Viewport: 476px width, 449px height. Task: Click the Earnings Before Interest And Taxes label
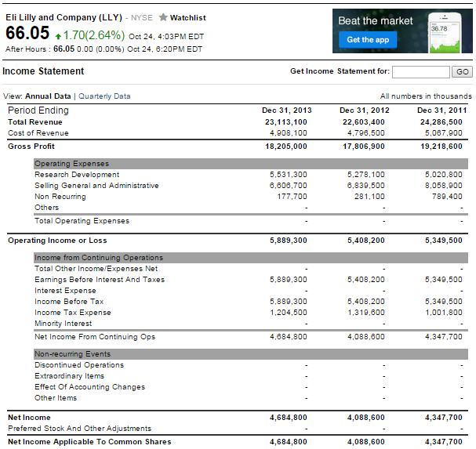click(x=100, y=280)
